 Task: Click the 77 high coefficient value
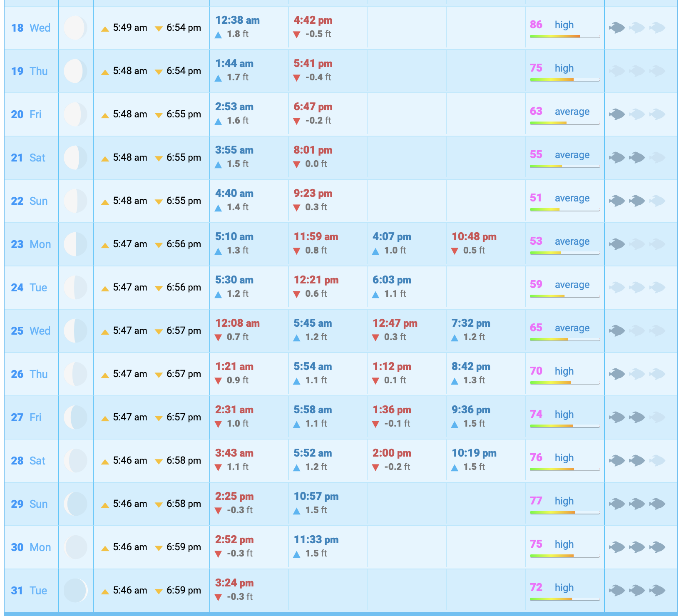tap(536, 501)
